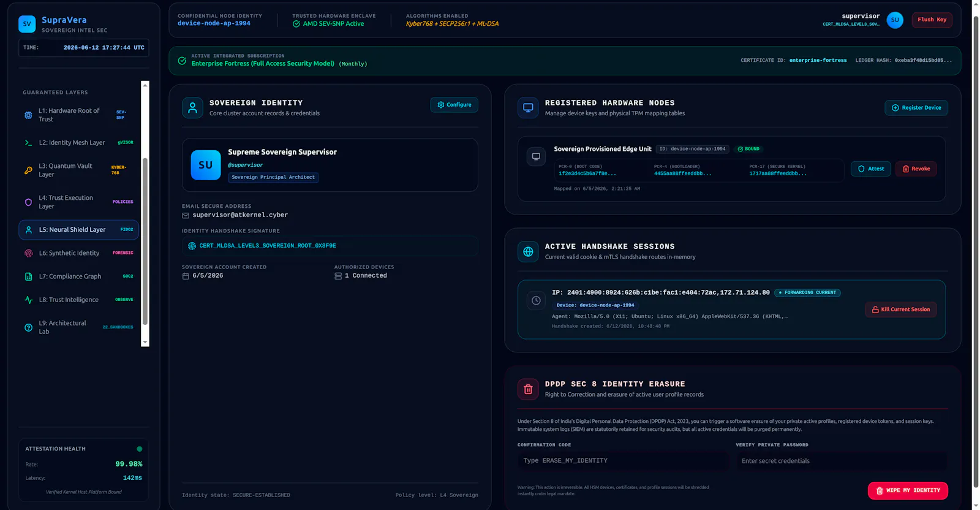The height and width of the screenshot is (510, 980).
Task: Click the sidebar layers scrollbar thumb
Action: [x=145, y=241]
